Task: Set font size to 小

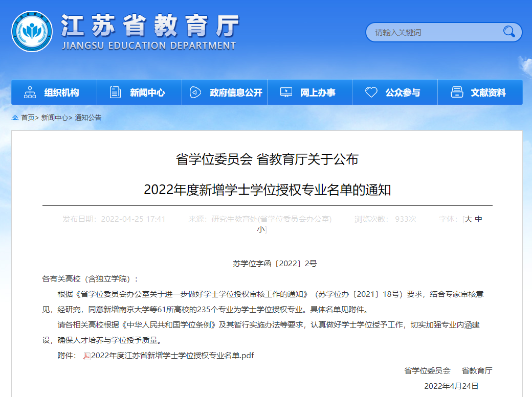Action: pos(261,230)
